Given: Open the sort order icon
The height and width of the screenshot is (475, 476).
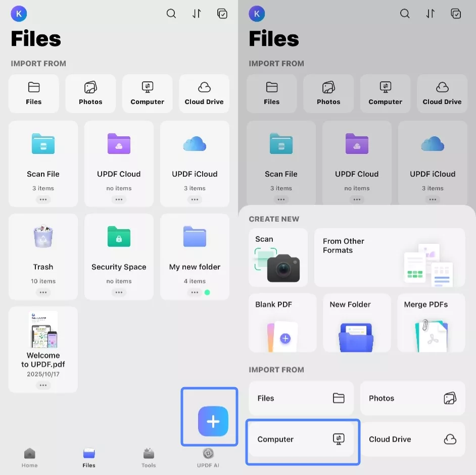Looking at the screenshot, I should click(197, 14).
